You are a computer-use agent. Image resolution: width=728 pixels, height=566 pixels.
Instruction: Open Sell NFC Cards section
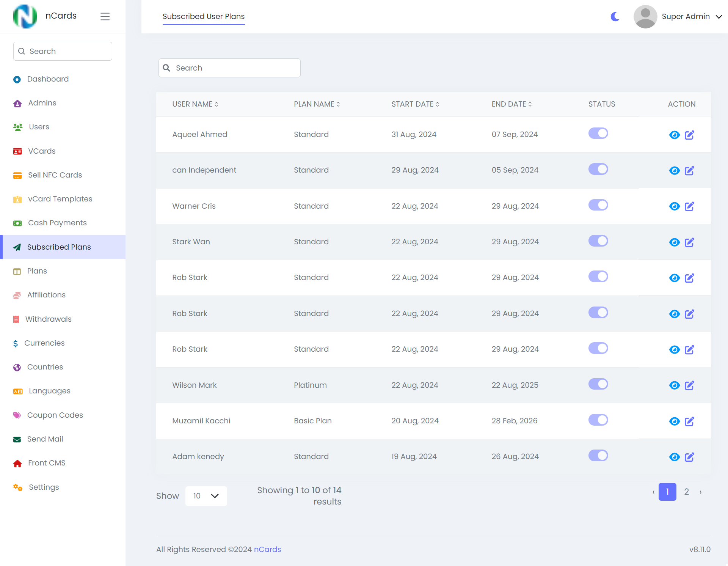pos(55,175)
